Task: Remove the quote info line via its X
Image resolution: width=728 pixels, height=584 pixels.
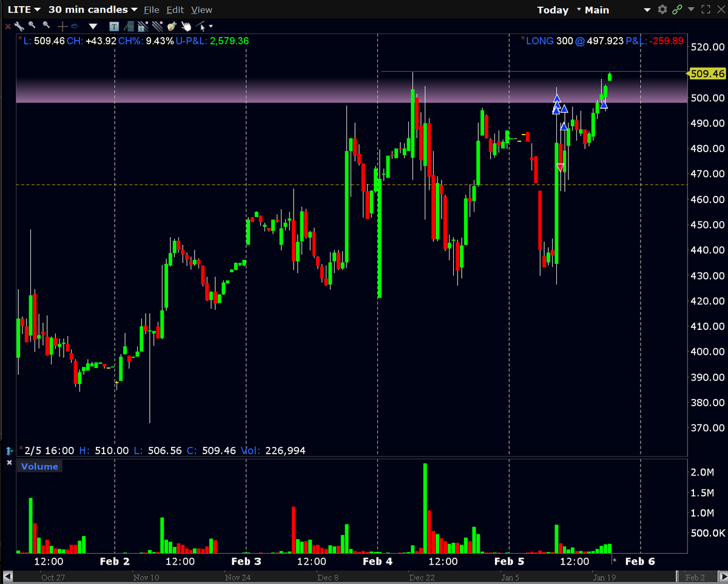Action: click(20, 38)
